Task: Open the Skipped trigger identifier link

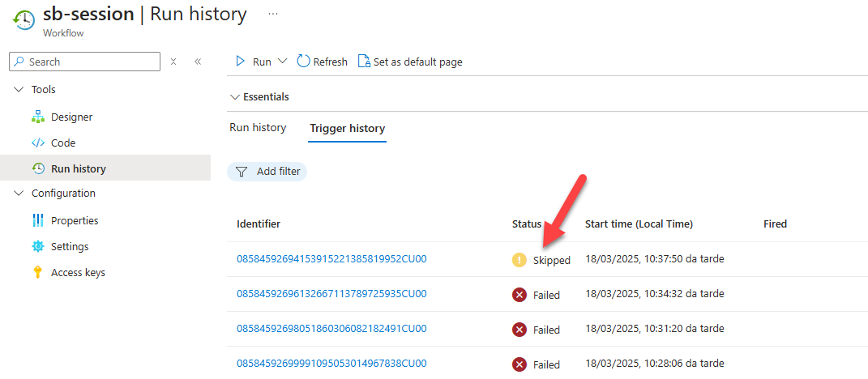Action: tap(331, 258)
